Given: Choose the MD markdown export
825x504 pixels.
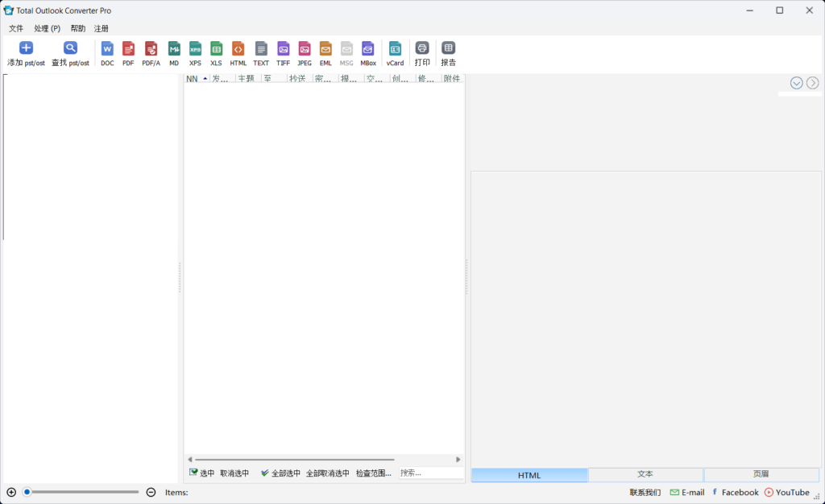Looking at the screenshot, I should coord(174,54).
